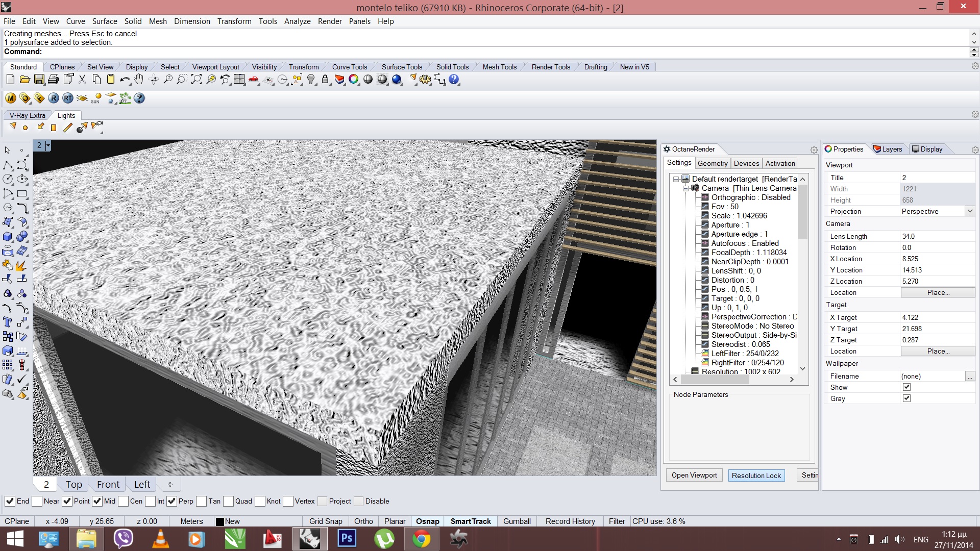Open the Projection dropdown

(970, 211)
